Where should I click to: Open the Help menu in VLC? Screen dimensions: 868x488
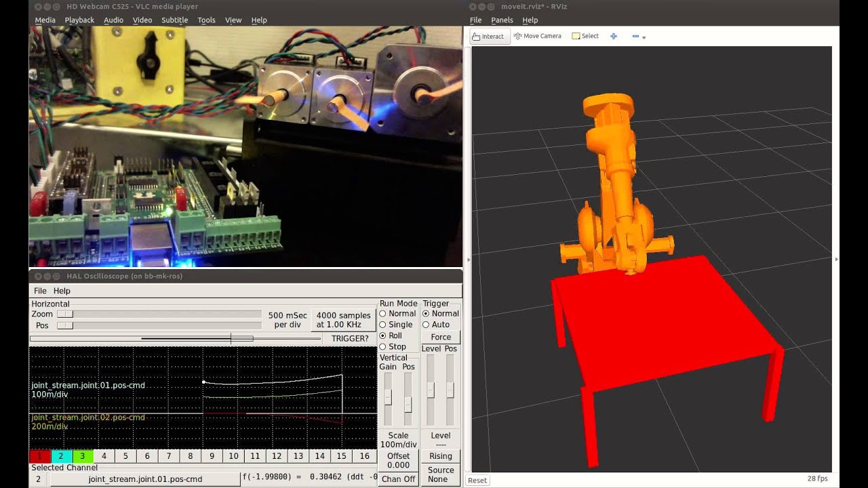pos(259,20)
